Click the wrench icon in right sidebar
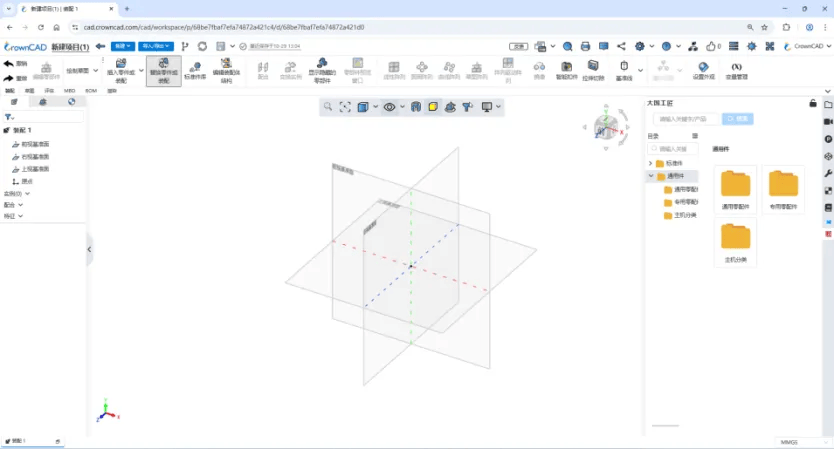Image resolution: width=834 pixels, height=450 pixels. [827, 173]
